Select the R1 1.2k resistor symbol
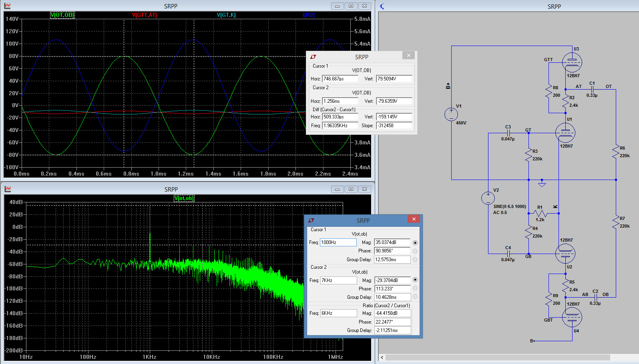The image size is (639, 364). [x=540, y=214]
